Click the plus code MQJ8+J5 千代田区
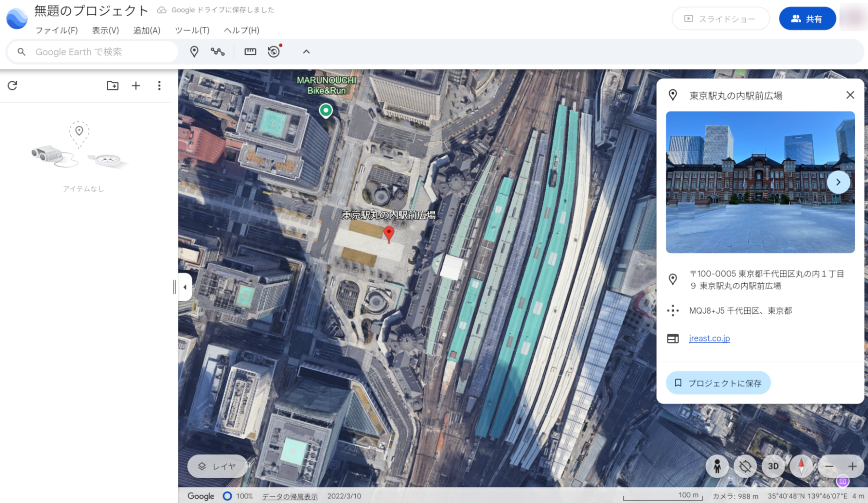Image resolution: width=868 pixels, height=503 pixels. click(x=740, y=311)
